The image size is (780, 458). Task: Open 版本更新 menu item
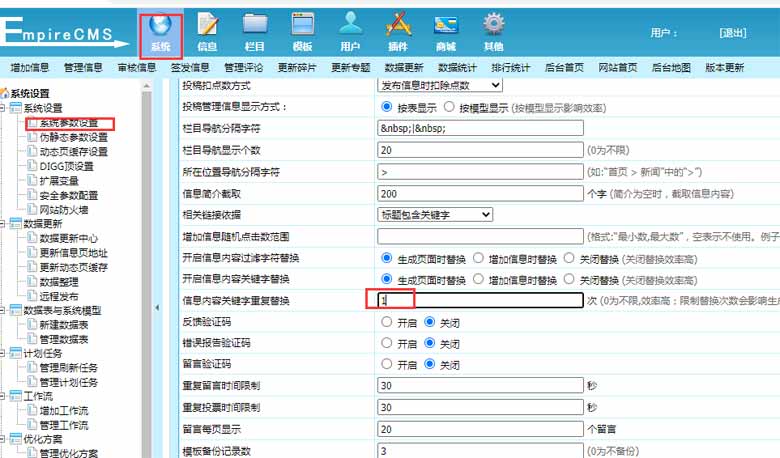pyautogui.click(x=725, y=68)
